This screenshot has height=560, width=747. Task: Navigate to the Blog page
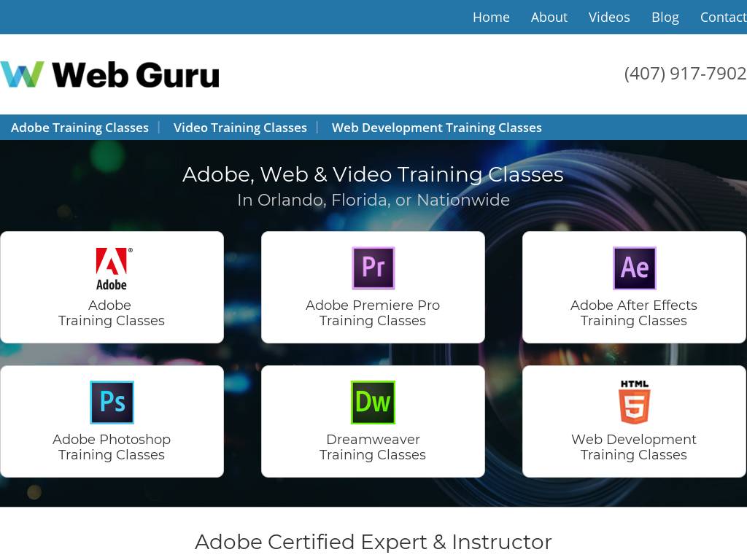(x=665, y=17)
